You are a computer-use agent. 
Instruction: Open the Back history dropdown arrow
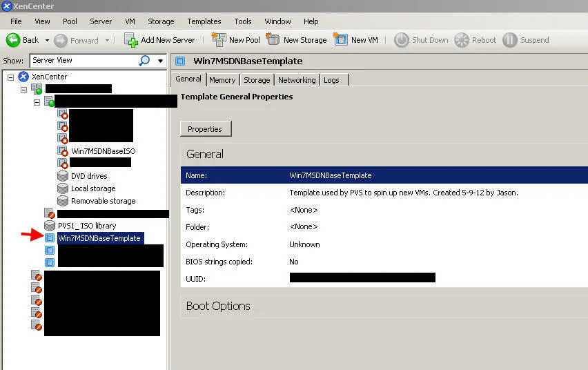point(47,40)
